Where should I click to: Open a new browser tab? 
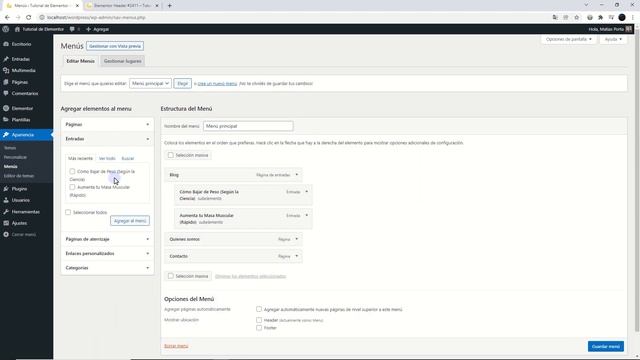(169, 6)
